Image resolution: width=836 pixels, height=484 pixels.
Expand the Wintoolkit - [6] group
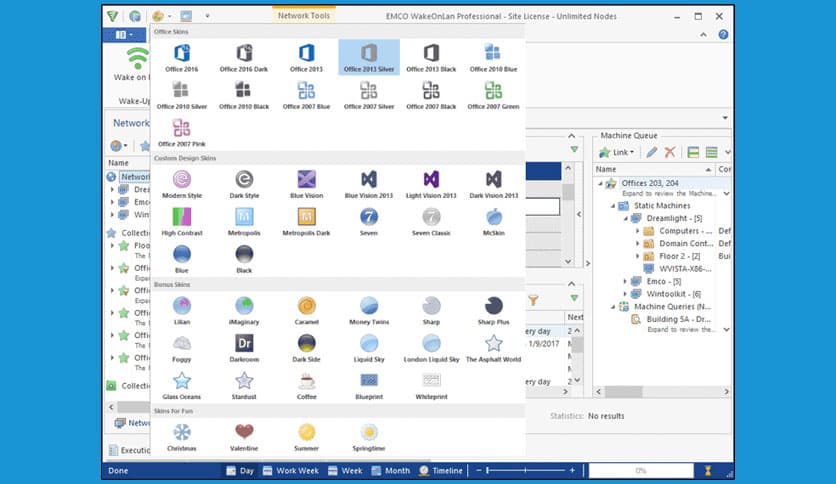(x=625, y=294)
